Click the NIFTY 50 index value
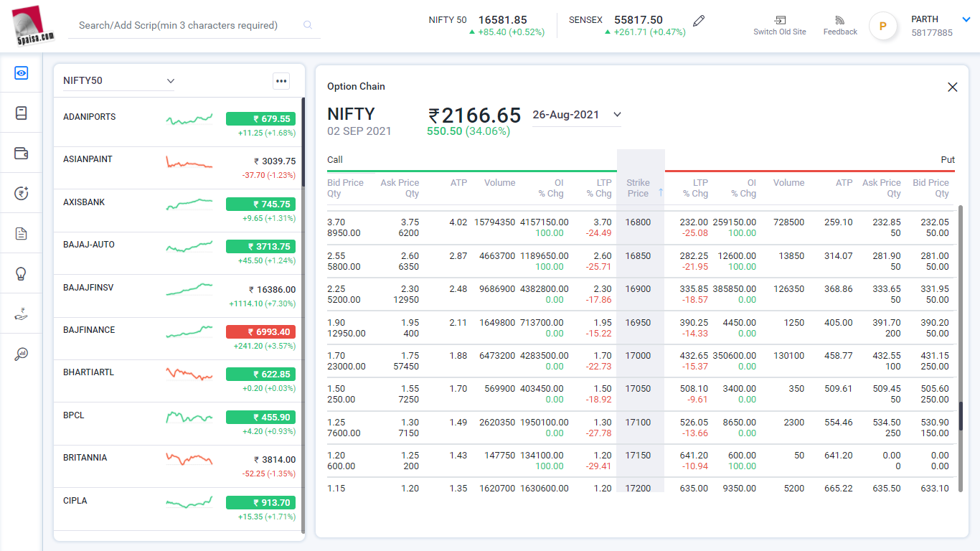Image resolution: width=980 pixels, height=551 pixels. pyautogui.click(x=502, y=20)
